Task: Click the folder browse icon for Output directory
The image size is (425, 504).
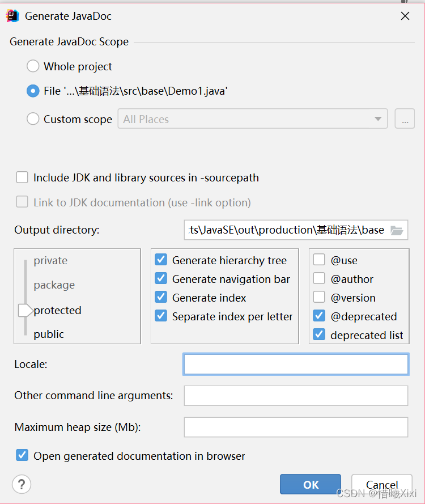Action: (397, 230)
